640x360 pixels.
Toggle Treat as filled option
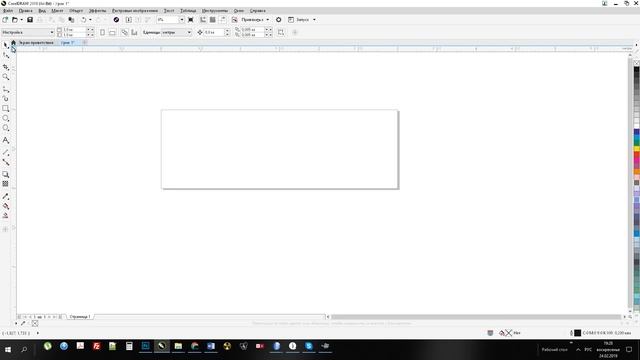[x=281, y=32]
